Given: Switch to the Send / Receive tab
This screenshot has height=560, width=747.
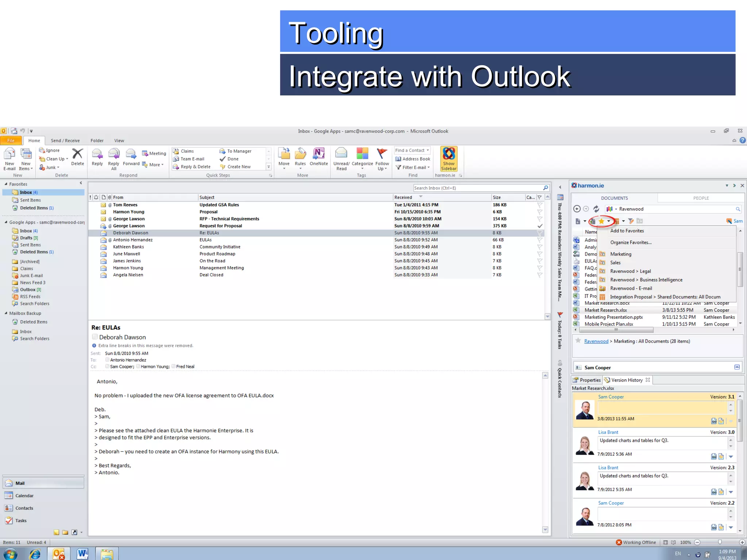Looking at the screenshot, I should point(65,141).
